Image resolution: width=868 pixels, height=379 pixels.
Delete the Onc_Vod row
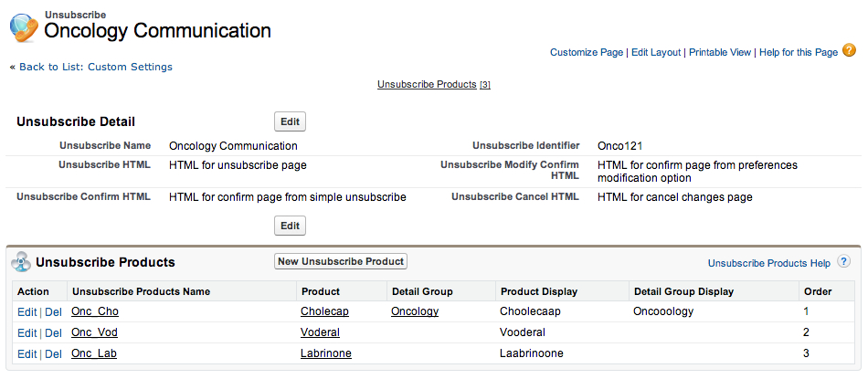[x=53, y=332]
